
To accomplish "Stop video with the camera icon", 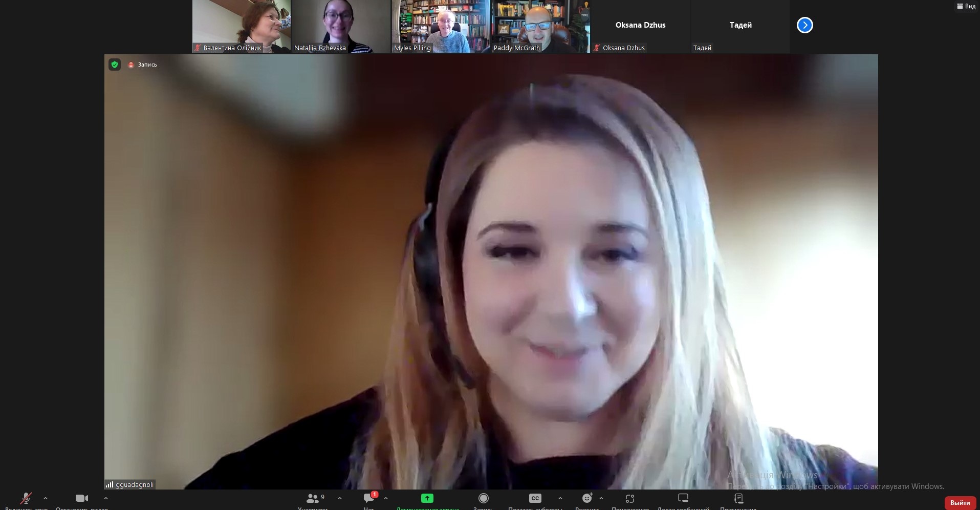I will (82, 498).
